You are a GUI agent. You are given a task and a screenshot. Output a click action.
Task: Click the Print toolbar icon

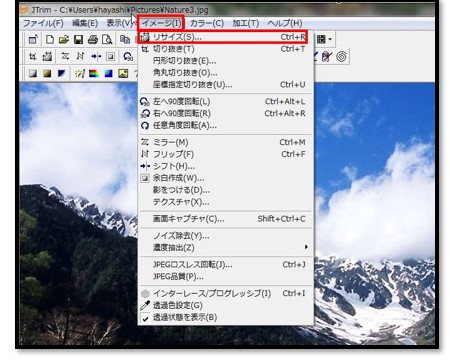93,40
